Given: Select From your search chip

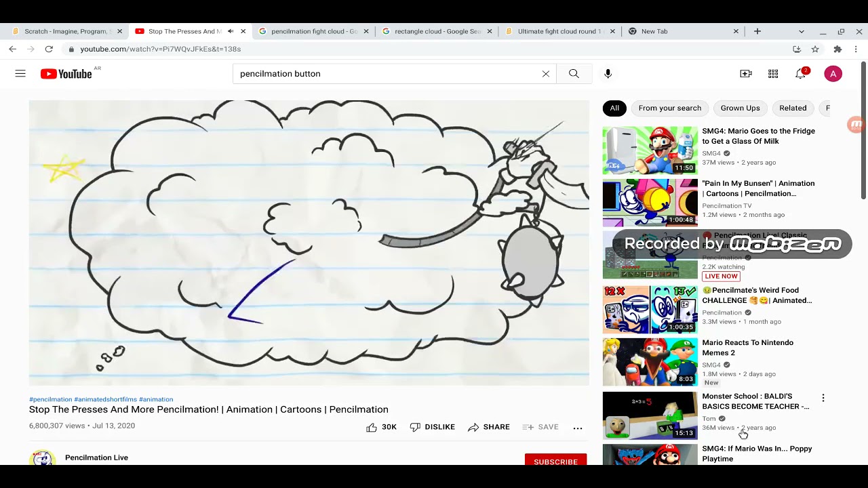Looking at the screenshot, I should [x=670, y=108].
